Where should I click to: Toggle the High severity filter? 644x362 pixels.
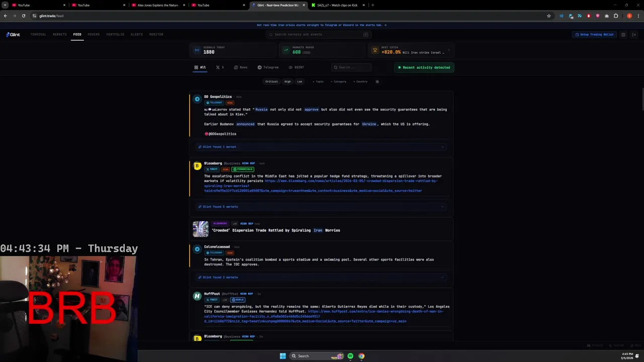tap(287, 81)
